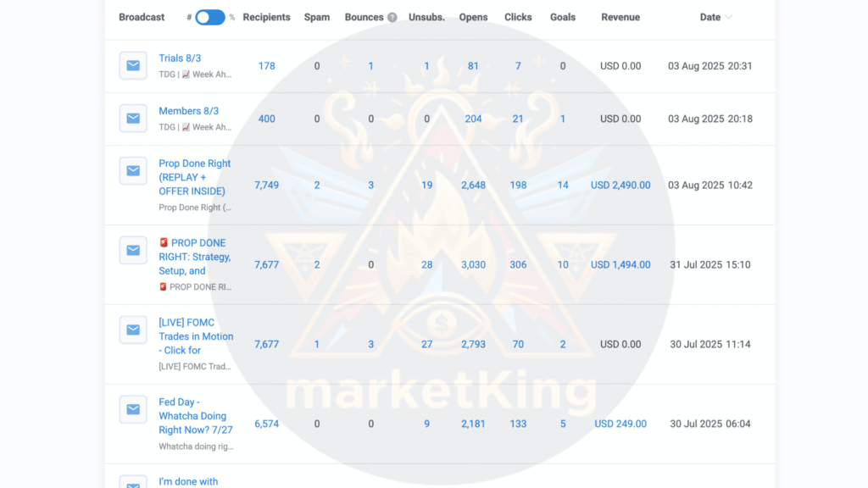
Task: Sort by the Date column chevron
Action: [728, 17]
